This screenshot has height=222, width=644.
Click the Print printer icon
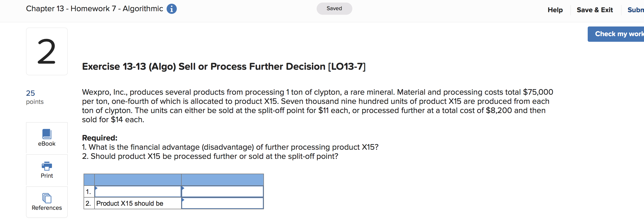coord(47,166)
